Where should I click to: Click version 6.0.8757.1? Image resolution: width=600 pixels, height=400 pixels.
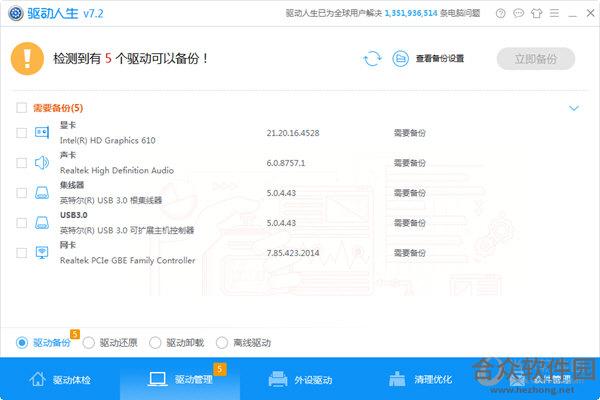pos(286,163)
